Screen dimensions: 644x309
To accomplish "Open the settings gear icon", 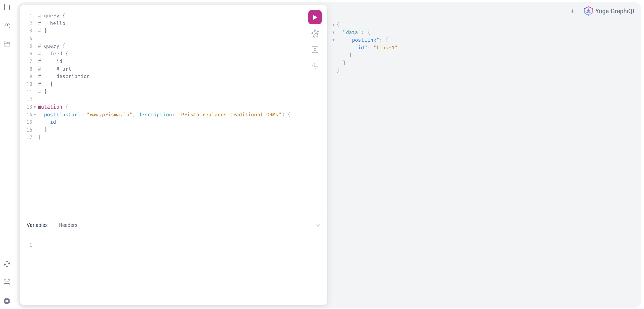I will pyautogui.click(x=7, y=301).
